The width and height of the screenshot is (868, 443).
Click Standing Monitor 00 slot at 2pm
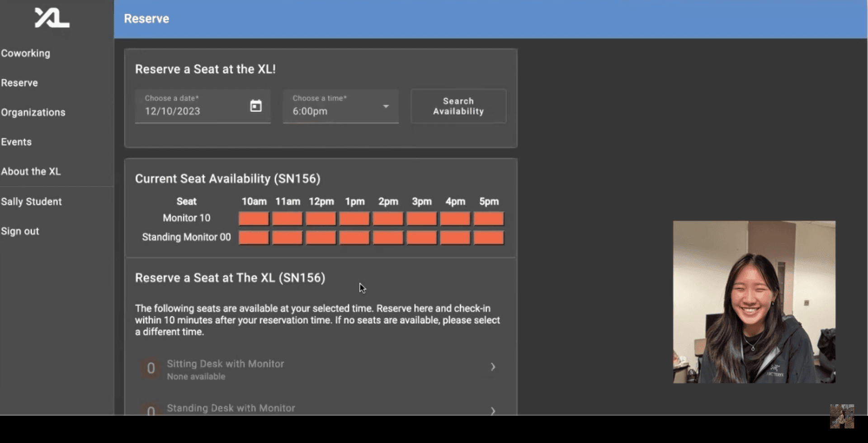(388, 238)
